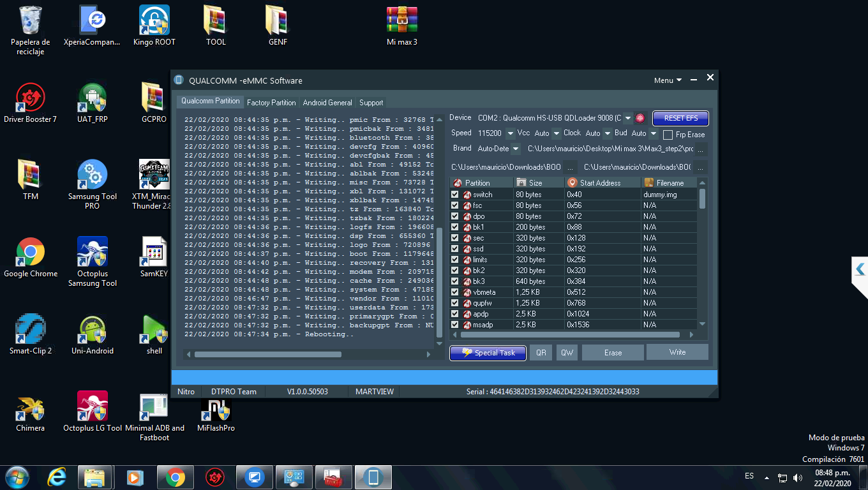Uncheck the switch partition checkbox
868x490 pixels.
455,195
